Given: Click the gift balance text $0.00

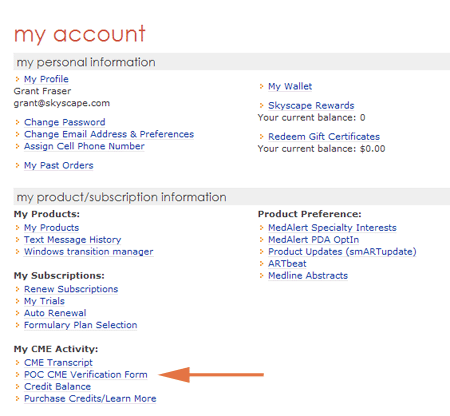Looking at the screenshot, I should [372, 149].
